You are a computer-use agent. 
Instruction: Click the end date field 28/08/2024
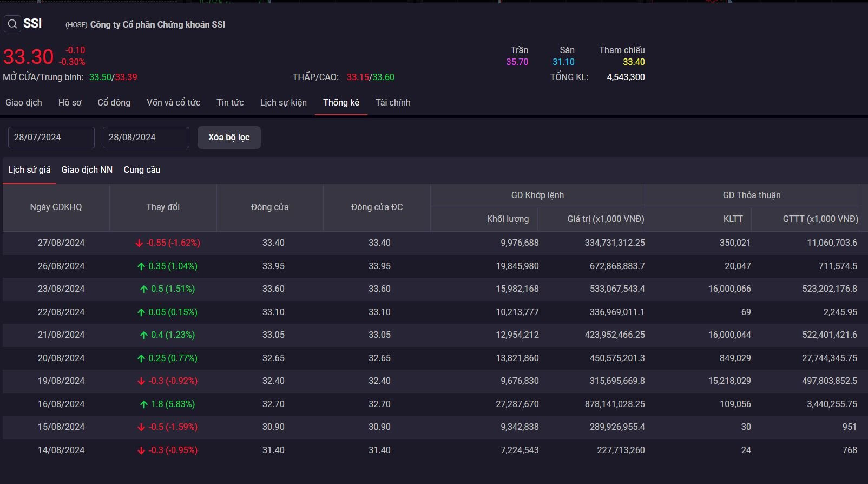[x=146, y=138]
